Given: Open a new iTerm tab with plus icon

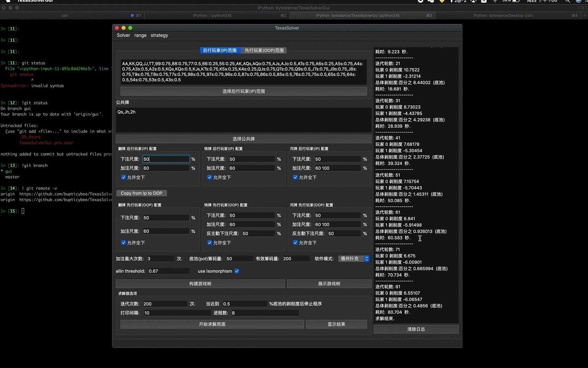Looking at the screenshot, I should pos(584,15).
